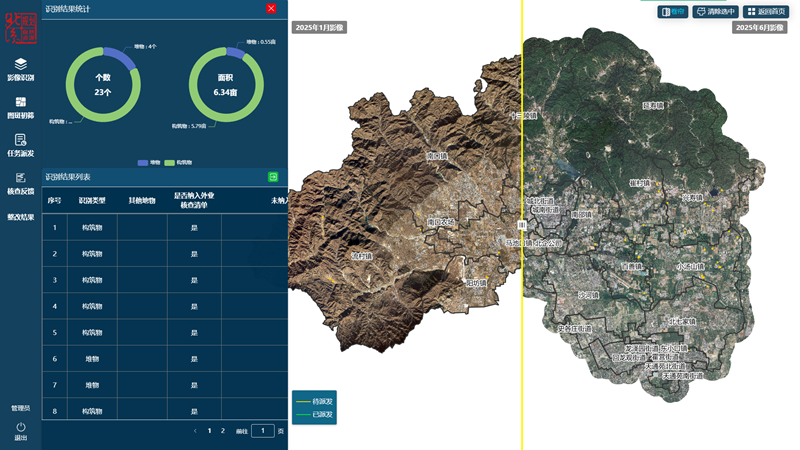Screen dimensions: 800x450
Task: Open the 整改结果 sidebar menu item
Action: point(21,217)
